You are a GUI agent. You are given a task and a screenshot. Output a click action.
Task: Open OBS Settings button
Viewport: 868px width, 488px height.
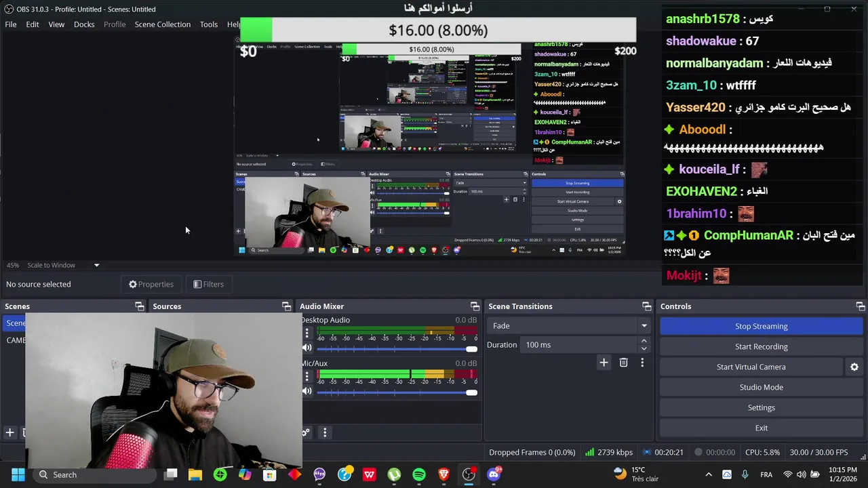click(x=761, y=407)
